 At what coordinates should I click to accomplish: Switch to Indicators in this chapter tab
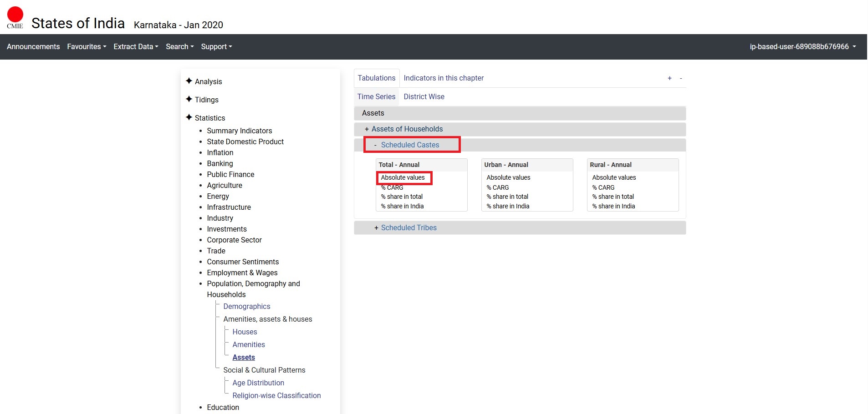coord(443,78)
